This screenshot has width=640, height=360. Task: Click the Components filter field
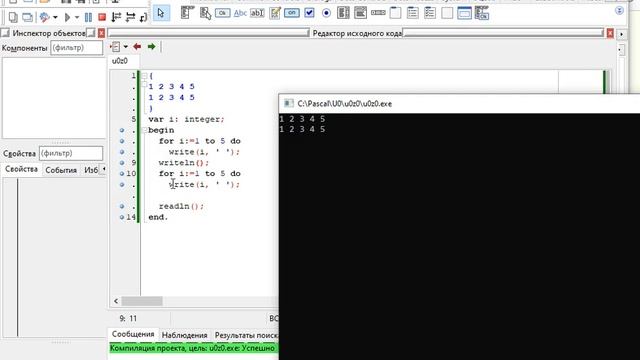tap(76, 48)
